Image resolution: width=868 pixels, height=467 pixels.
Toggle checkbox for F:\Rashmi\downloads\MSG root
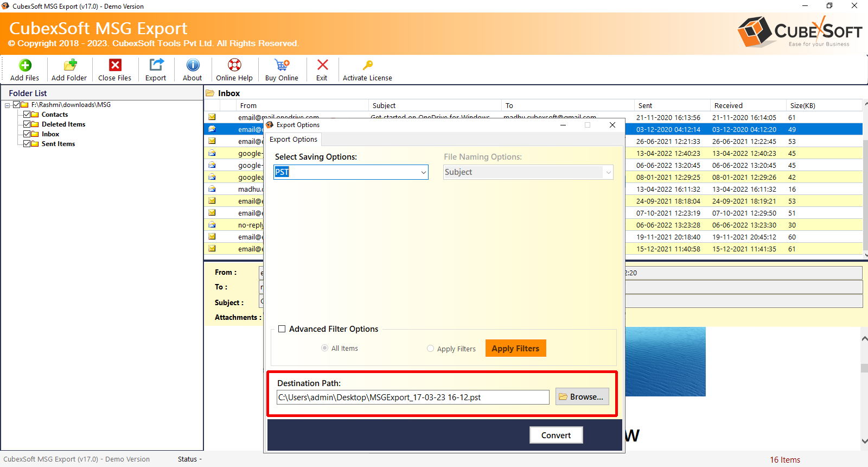pyautogui.click(x=17, y=105)
